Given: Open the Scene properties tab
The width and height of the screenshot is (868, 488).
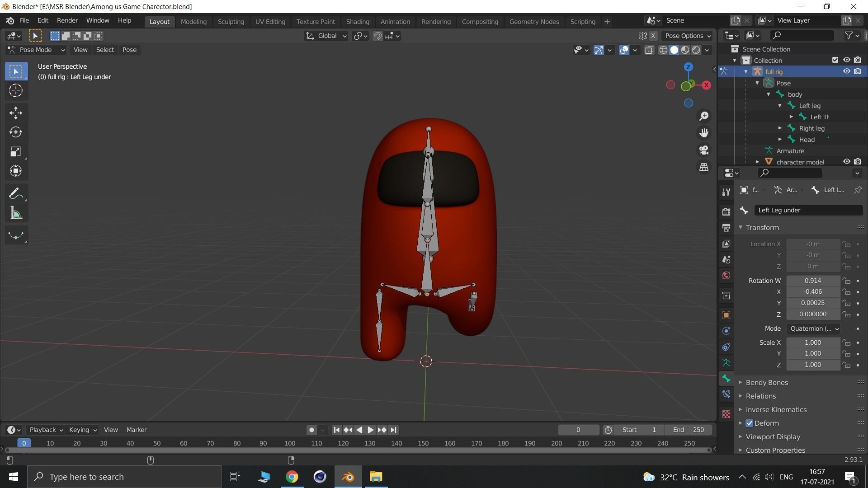Looking at the screenshot, I should [x=726, y=259].
